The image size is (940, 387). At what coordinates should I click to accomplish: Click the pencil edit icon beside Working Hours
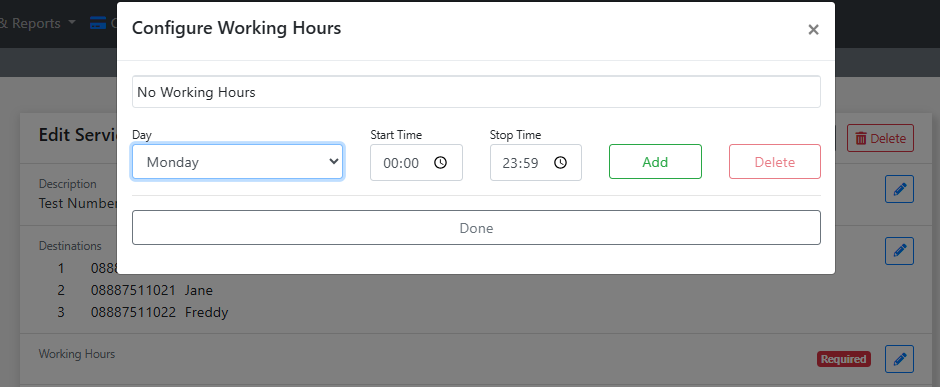coord(899,359)
